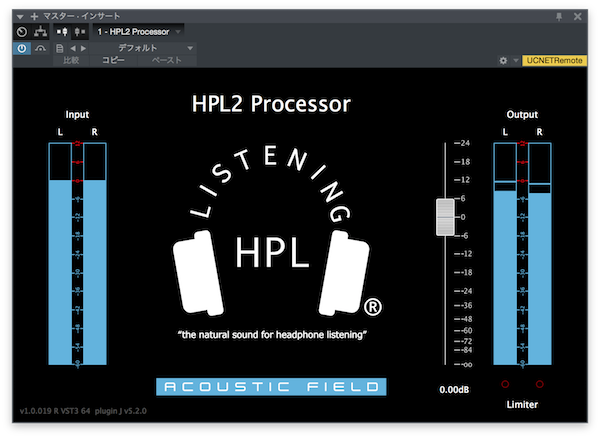600x438 pixels.
Task: Open the routing tree icon
Action: coord(40,32)
